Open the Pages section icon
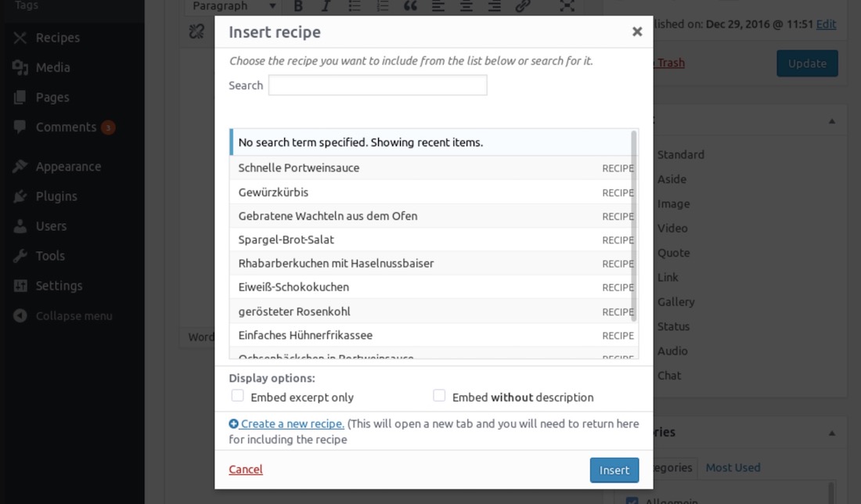Image resolution: width=861 pixels, height=504 pixels. (20, 97)
